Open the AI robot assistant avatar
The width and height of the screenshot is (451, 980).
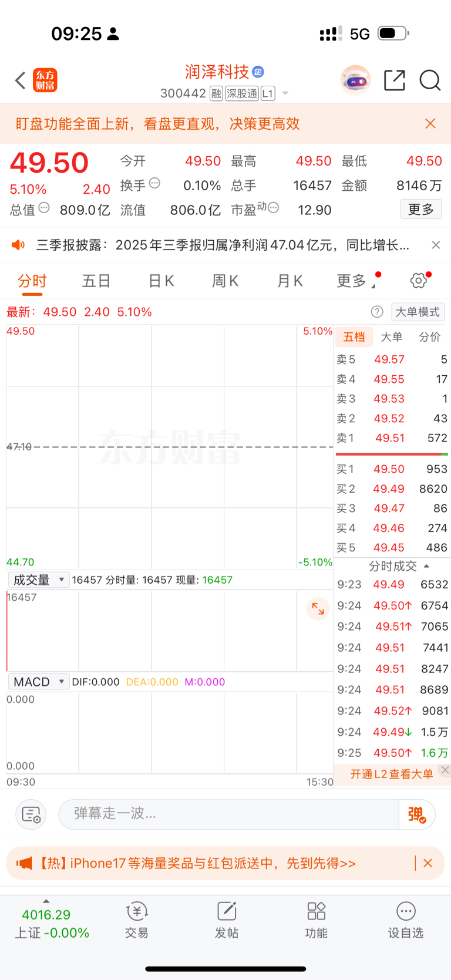tap(355, 80)
